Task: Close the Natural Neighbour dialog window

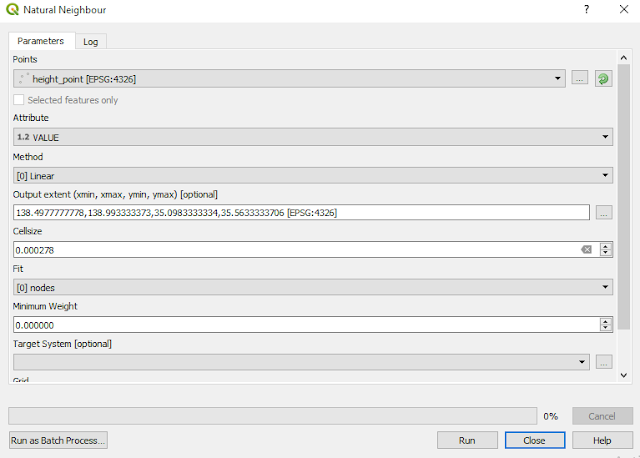Action: 624,9
